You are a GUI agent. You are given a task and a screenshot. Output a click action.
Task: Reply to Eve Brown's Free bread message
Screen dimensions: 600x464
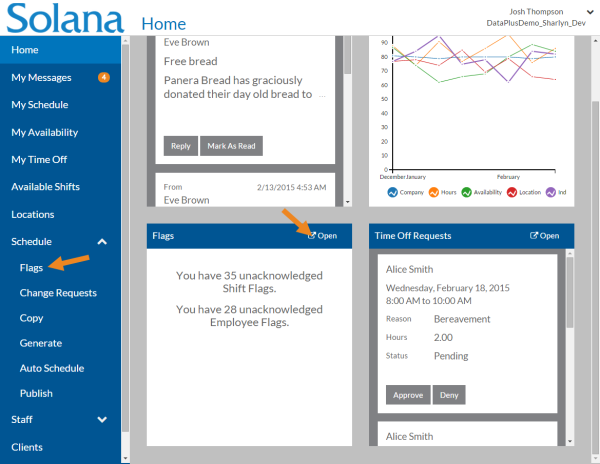pyautogui.click(x=180, y=146)
